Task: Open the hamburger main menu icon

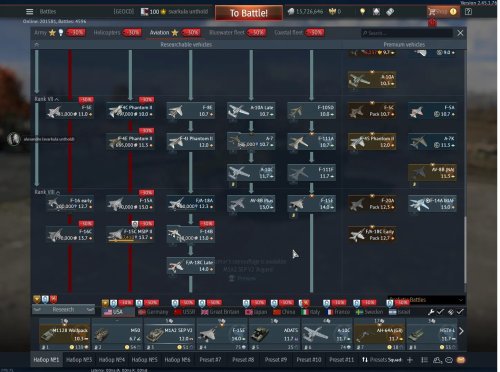Action: tap(29, 12)
